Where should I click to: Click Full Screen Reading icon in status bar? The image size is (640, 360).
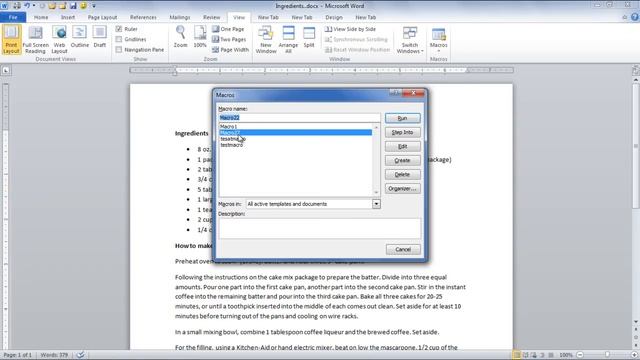point(525,355)
